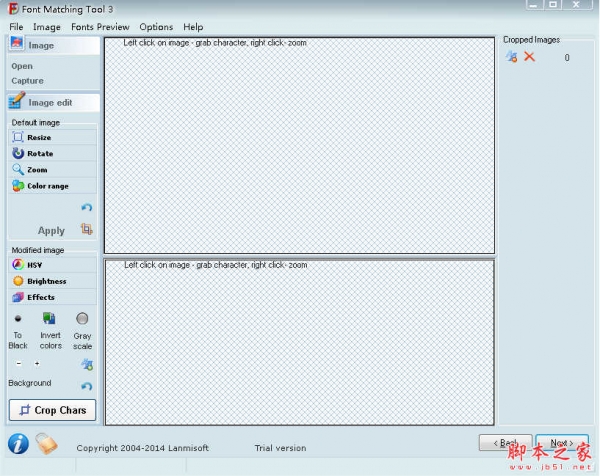
Task: Click the Cropped Images wand icon
Action: pos(512,57)
